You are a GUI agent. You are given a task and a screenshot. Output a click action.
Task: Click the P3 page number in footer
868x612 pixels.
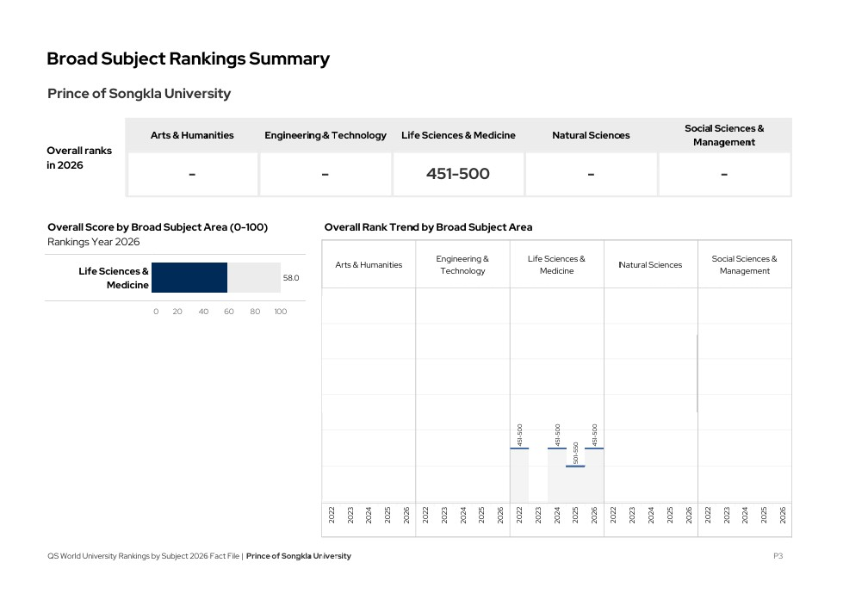[778, 556]
